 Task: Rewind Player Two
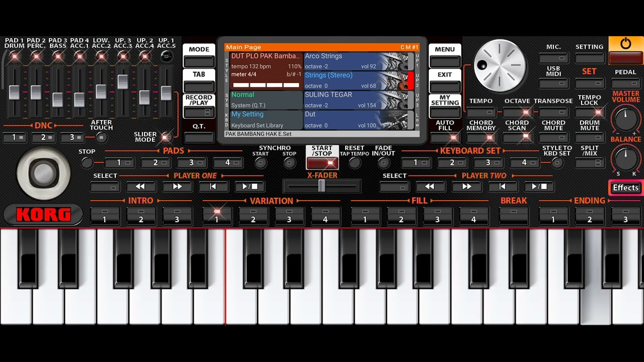point(430,187)
